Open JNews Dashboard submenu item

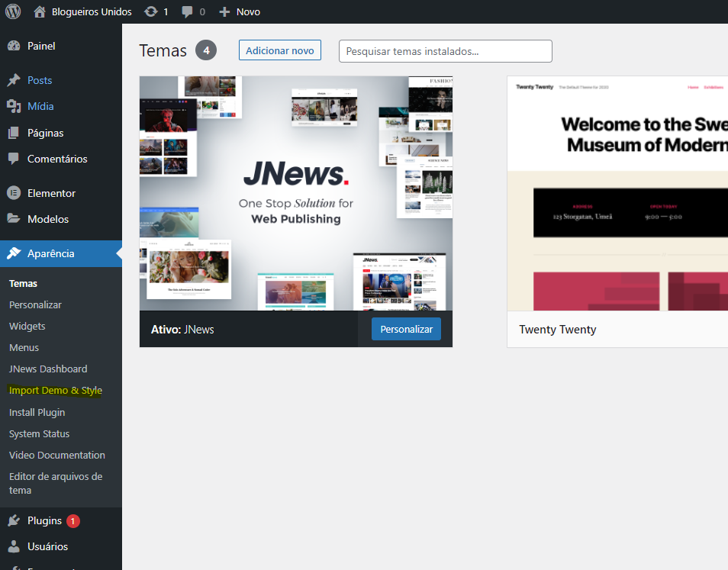pyautogui.click(x=48, y=369)
